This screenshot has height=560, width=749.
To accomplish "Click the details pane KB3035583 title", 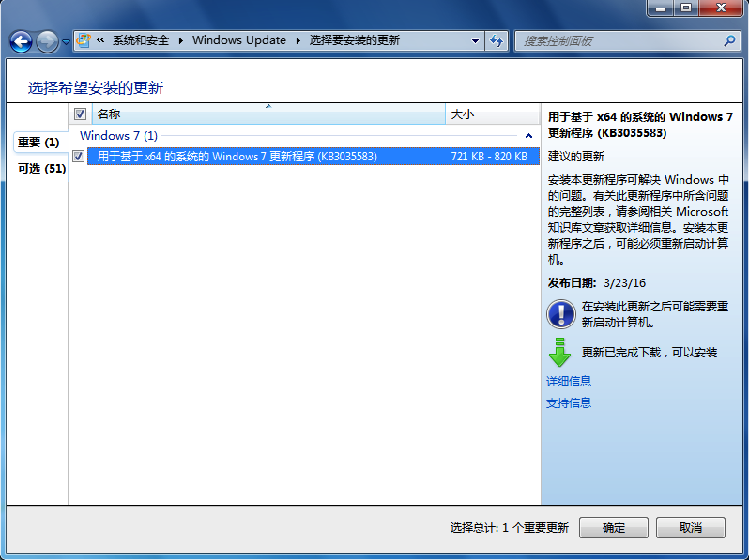I will pos(640,125).
